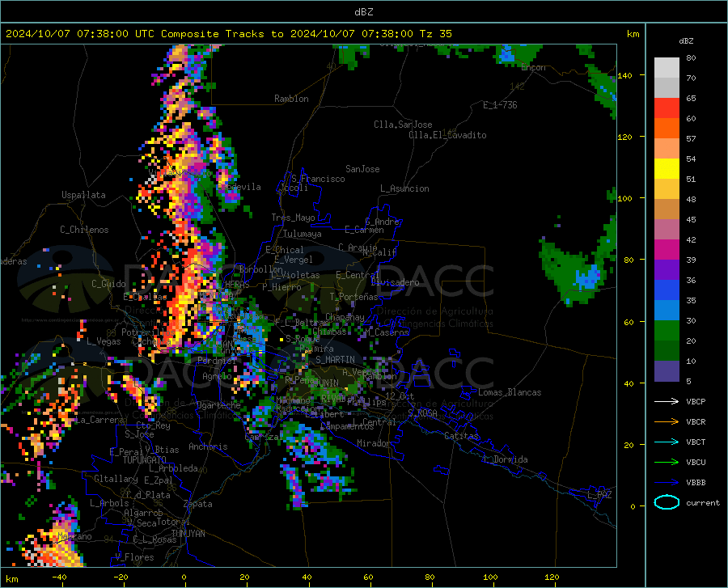The width and height of the screenshot is (728, 588).
Task: Click the Tulumaya map label
Action: click(302, 234)
